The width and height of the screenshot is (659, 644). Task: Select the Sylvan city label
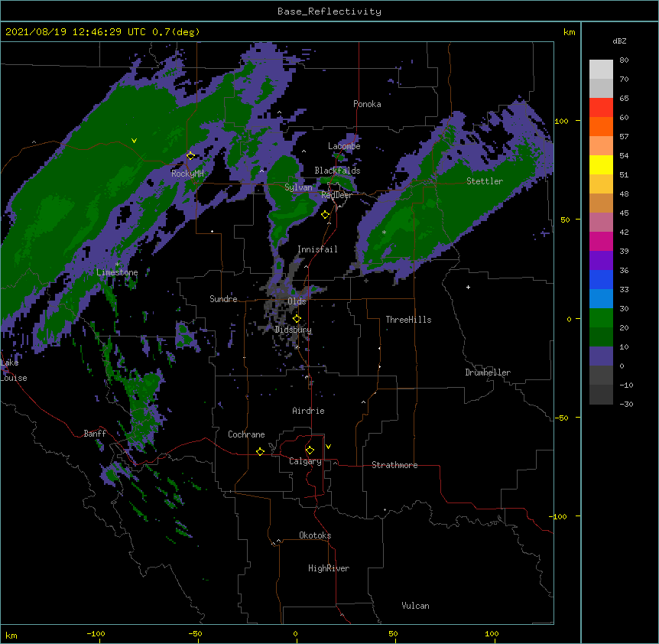tap(298, 187)
